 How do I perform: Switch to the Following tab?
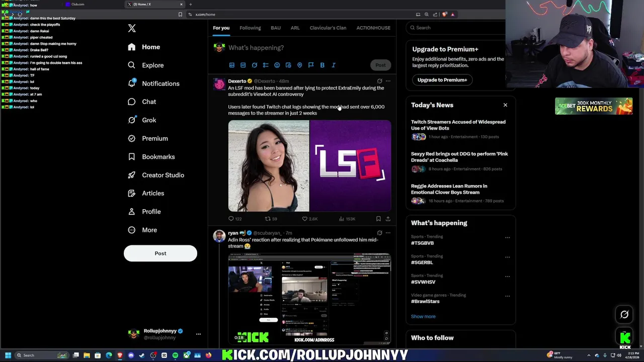coord(250,28)
